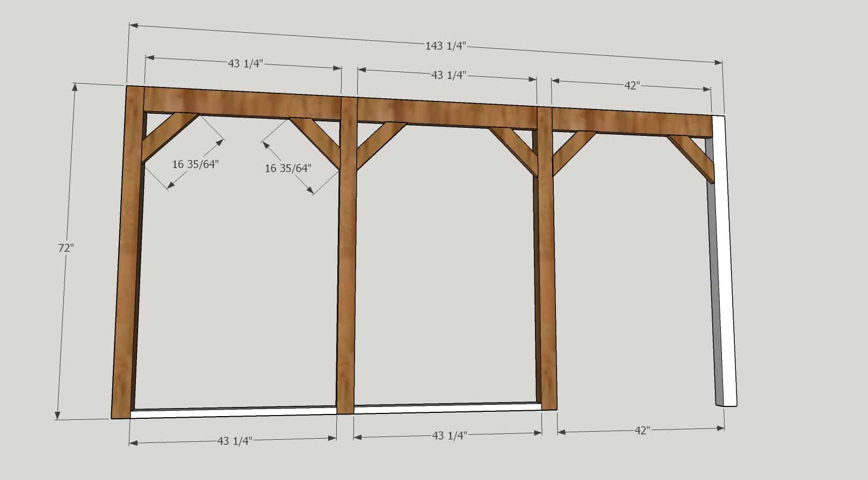Select the first bay's top header beam
Screen dimensions: 868x480
pyautogui.click(x=243, y=104)
